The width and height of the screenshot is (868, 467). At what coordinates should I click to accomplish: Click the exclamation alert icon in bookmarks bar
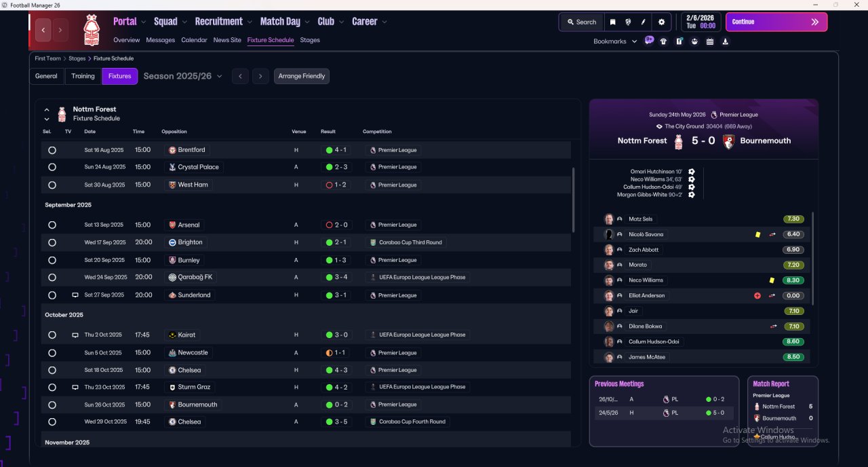pyautogui.click(x=679, y=41)
